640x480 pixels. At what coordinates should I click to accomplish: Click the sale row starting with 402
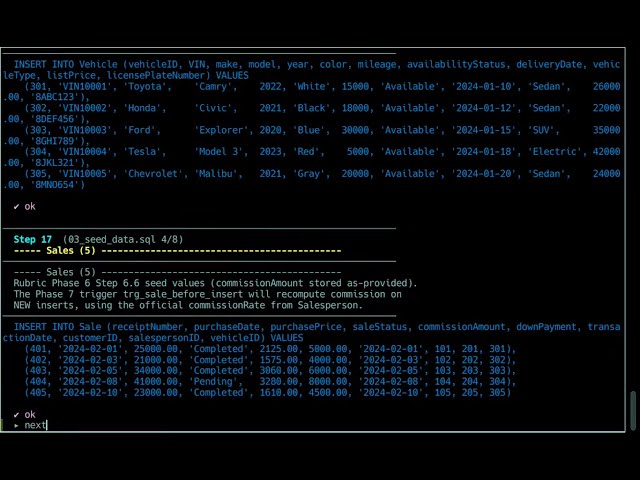[x=270, y=360]
